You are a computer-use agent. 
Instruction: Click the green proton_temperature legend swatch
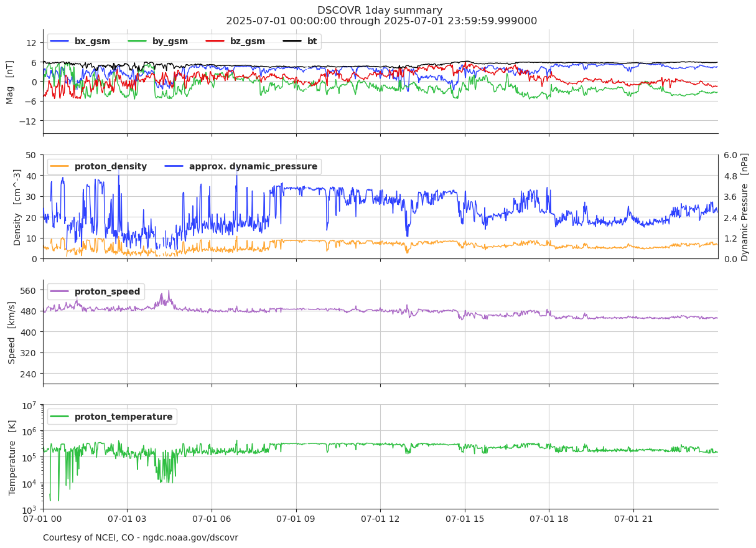pos(59,417)
